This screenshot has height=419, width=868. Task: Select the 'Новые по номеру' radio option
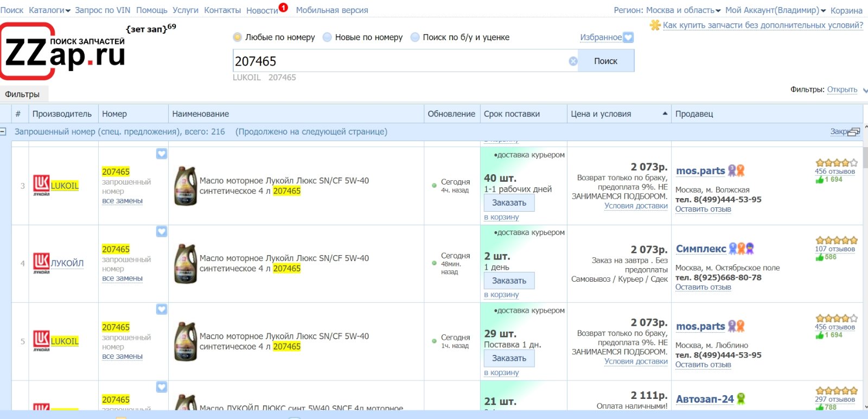(327, 37)
